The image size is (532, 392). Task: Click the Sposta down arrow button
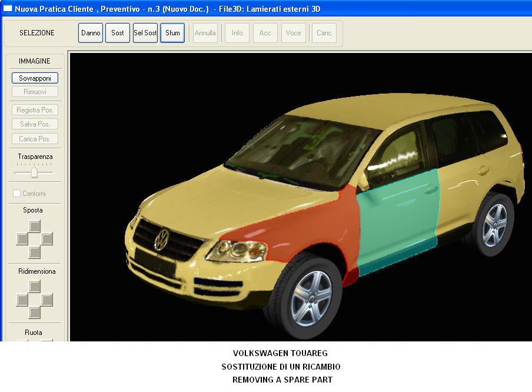(35, 252)
